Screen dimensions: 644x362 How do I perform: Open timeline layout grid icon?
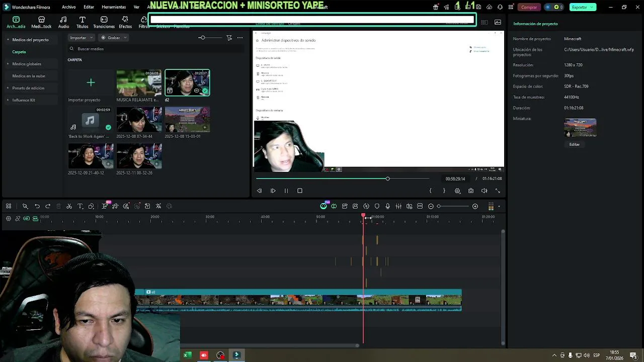[x=9, y=206]
